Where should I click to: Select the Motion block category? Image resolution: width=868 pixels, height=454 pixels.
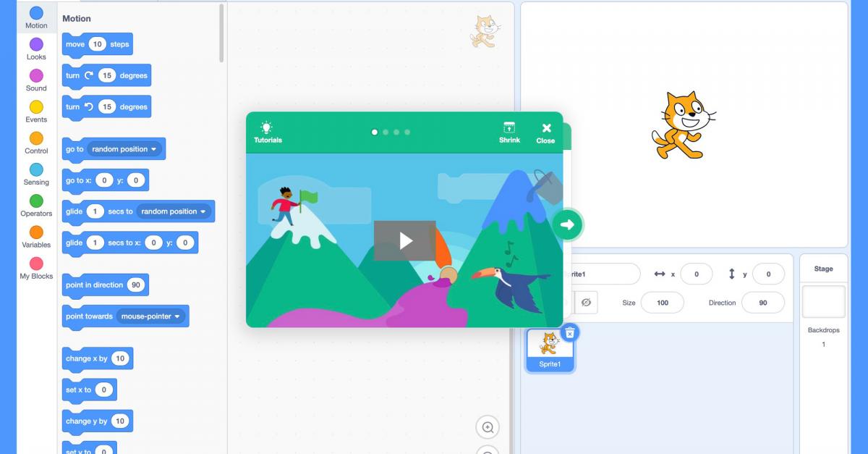click(x=36, y=17)
